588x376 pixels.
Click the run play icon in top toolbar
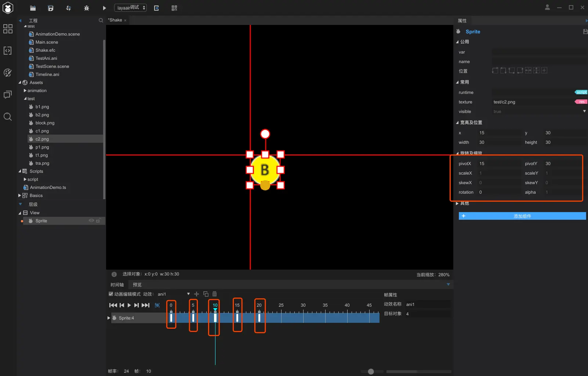click(104, 8)
